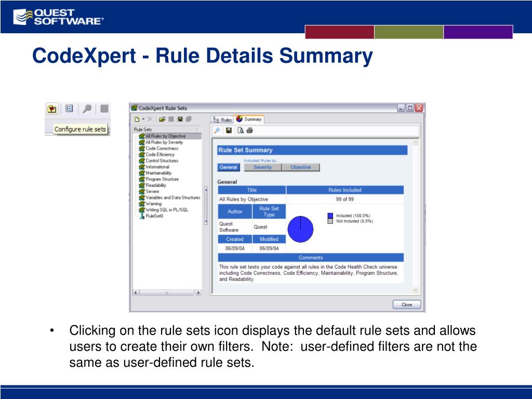Select the Control Structures rule set
The width and height of the screenshot is (532, 399).
click(x=162, y=161)
